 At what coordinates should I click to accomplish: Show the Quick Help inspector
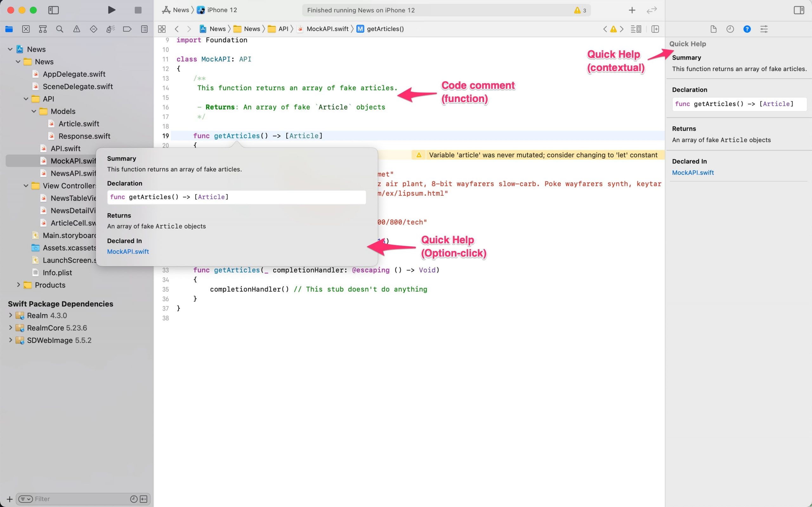click(747, 29)
